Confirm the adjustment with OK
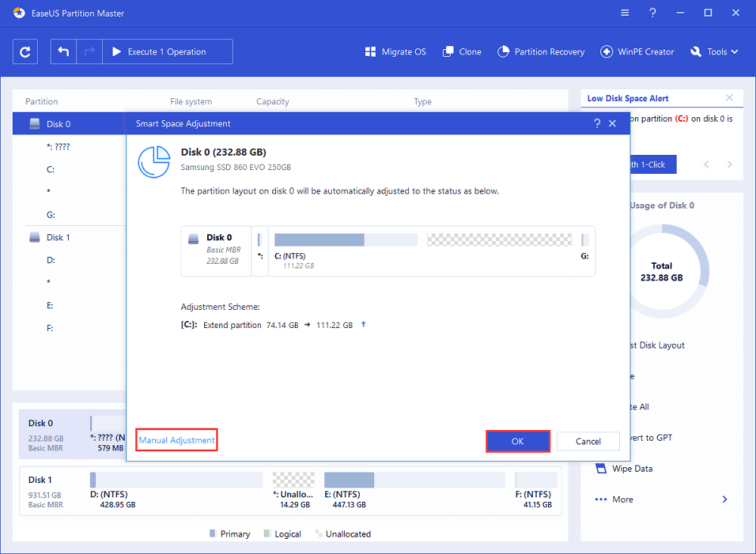This screenshot has width=756, height=554. tap(518, 441)
